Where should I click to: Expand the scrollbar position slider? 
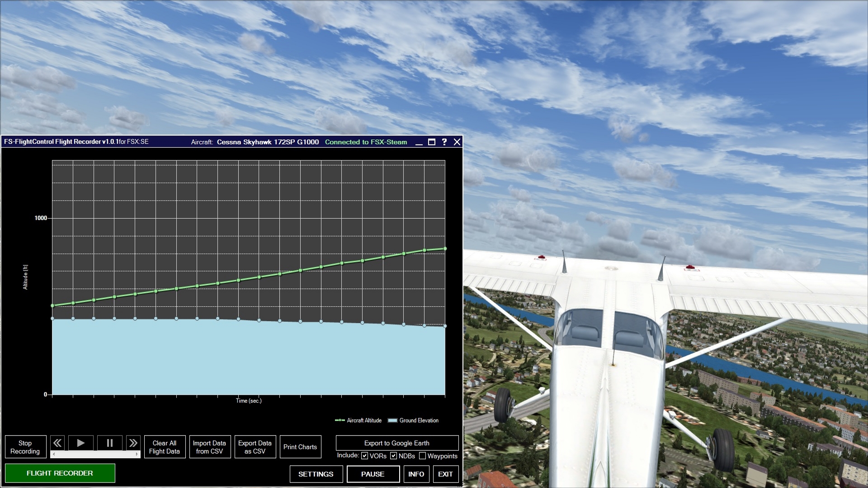[95, 455]
